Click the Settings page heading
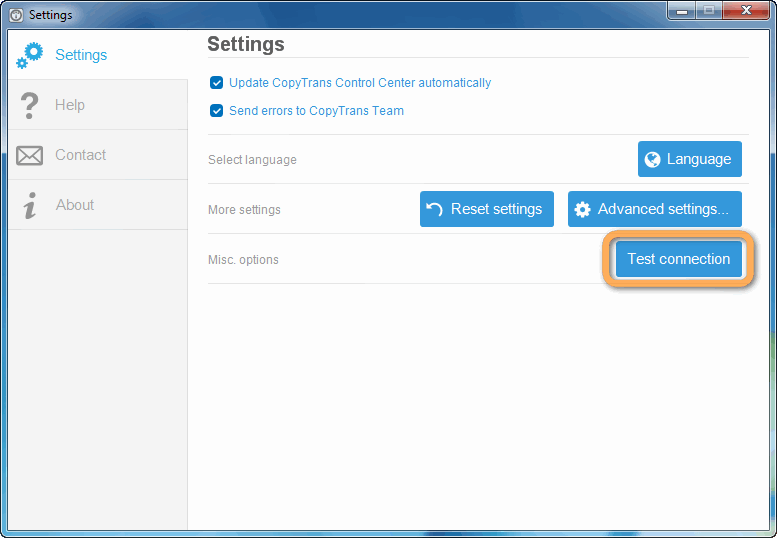This screenshot has height=538, width=777. (x=246, y=44)
